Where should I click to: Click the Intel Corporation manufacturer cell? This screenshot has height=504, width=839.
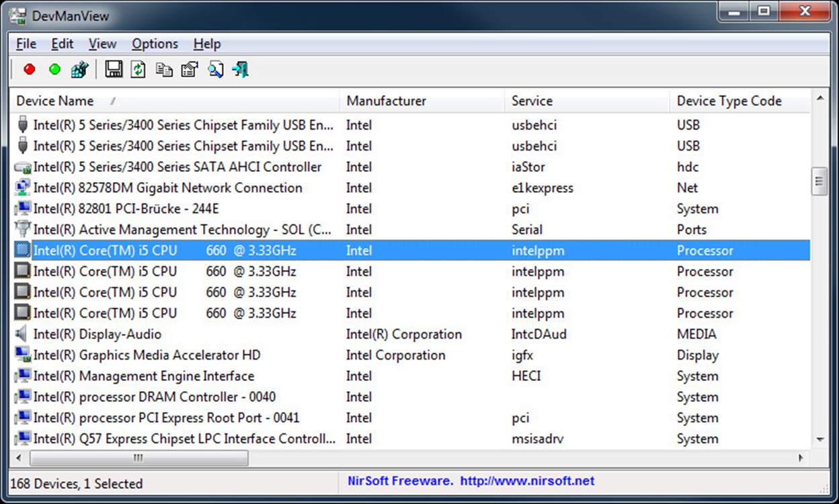tap(395, 355)
